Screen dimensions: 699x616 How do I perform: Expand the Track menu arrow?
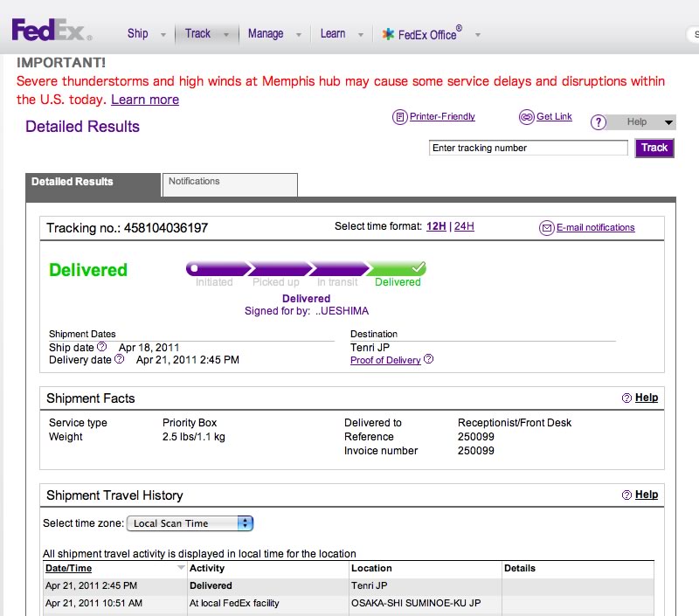[226, 35]
